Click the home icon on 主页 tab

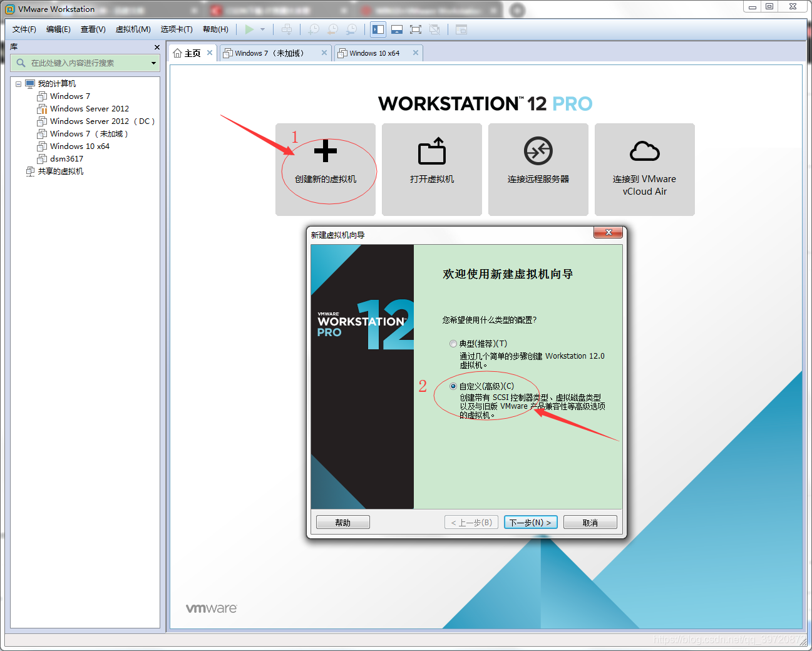coord(178,53)
